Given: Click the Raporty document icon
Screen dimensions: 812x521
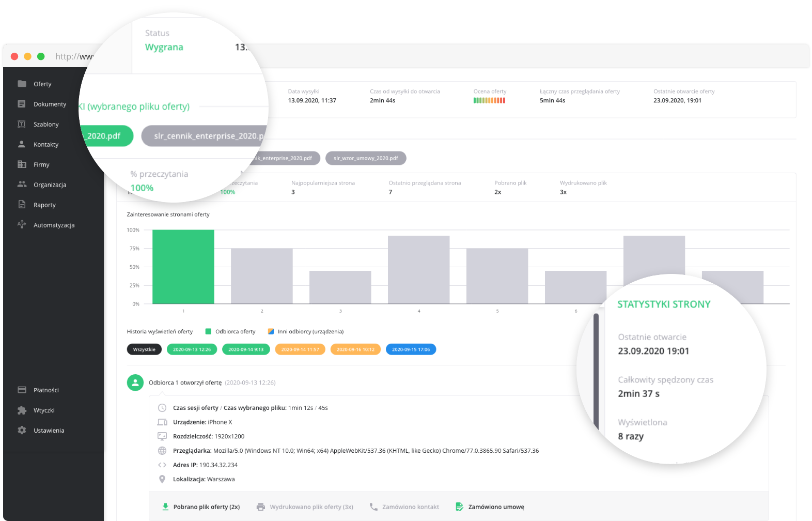Looking at the screenshot, I should (22, 205).
